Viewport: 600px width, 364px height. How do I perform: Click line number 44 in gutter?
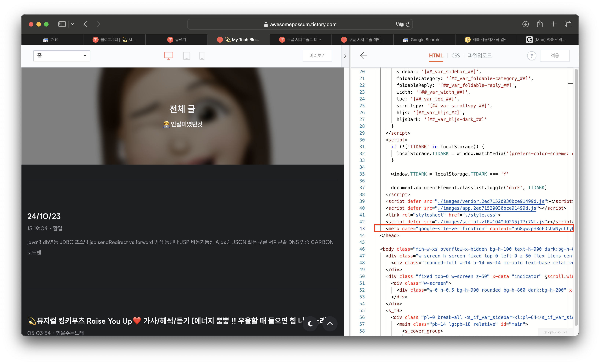[362, 235]
